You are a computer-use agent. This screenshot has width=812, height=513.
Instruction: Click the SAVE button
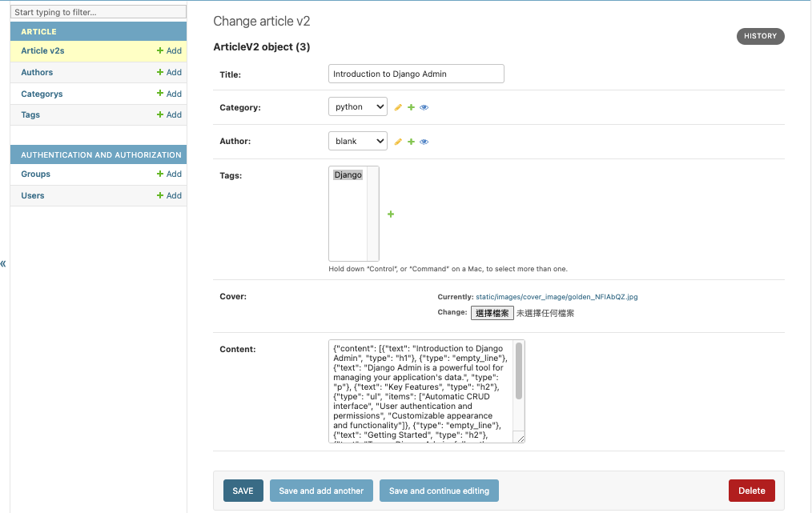point(243,491)
